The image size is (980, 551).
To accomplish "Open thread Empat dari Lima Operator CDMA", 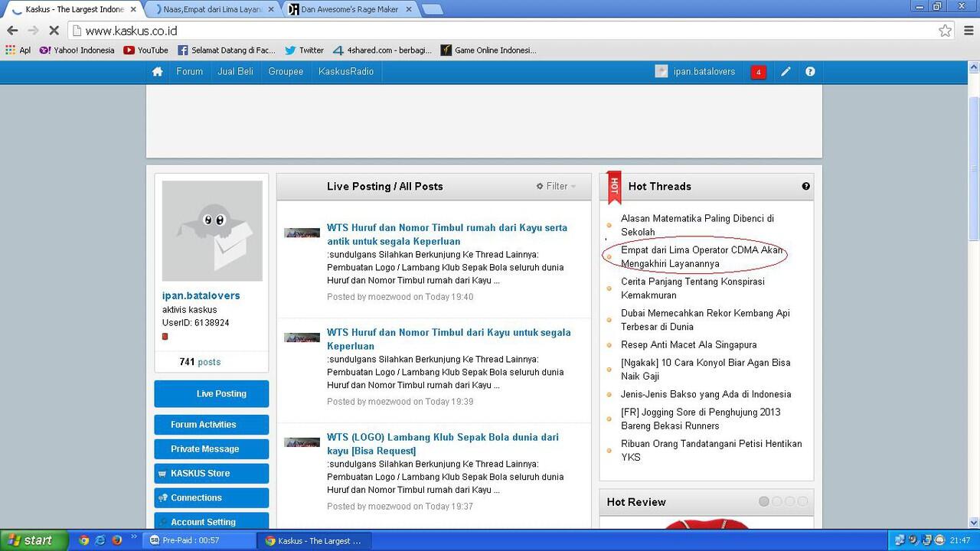I will tap(702, 256).
